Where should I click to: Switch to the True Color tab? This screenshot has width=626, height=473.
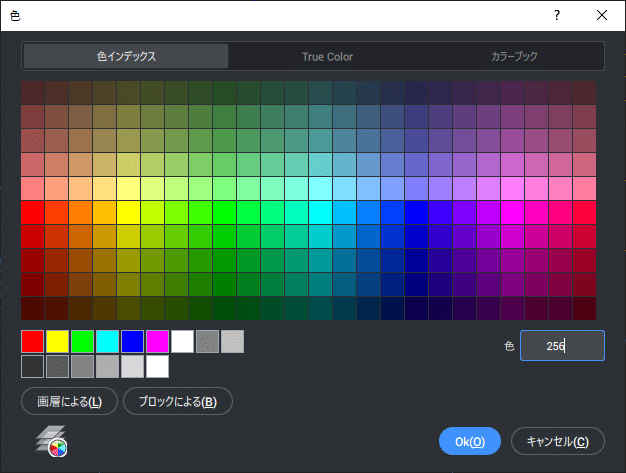(x=327, y=56)
